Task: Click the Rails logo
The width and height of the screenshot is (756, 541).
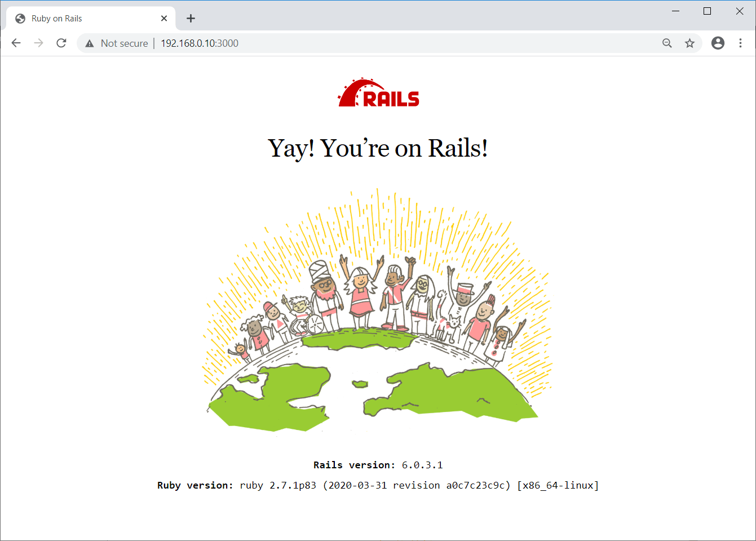Action: [378, 93]
